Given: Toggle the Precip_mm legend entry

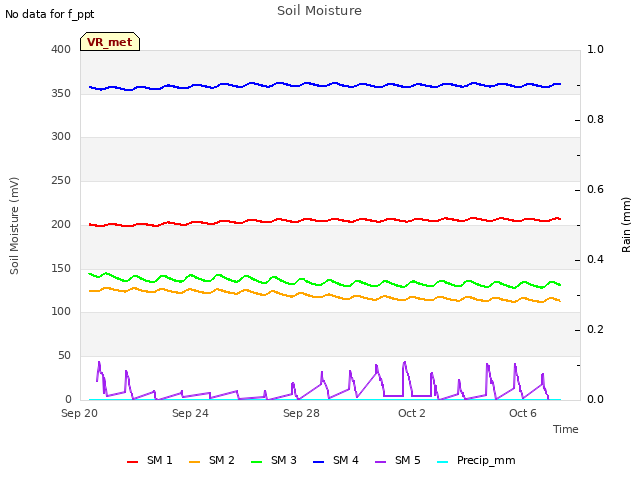Looking at the screenshot, I should pos(476,460).
